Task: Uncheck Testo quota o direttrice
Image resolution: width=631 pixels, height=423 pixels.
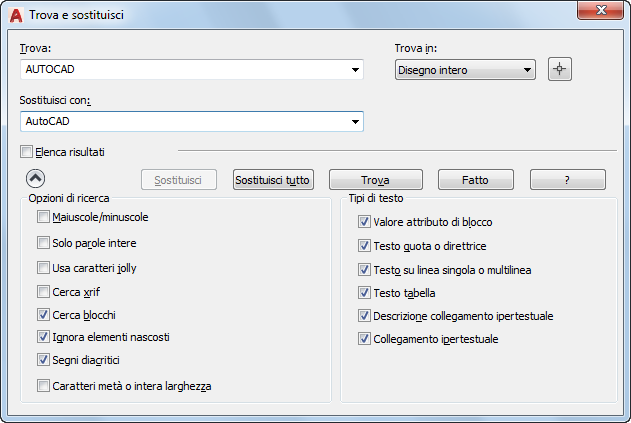Action: click(x=364, y=246)
